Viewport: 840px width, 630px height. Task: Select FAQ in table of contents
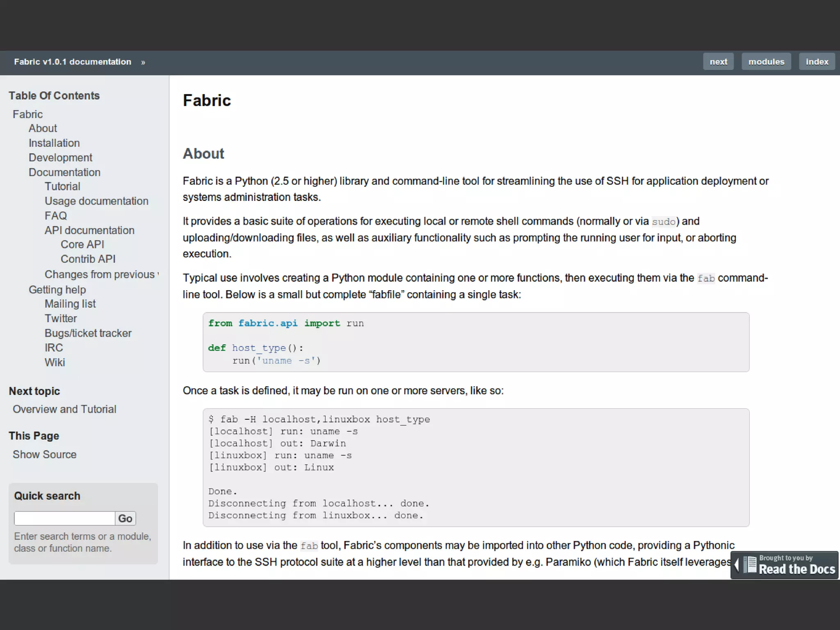point(56,216)
